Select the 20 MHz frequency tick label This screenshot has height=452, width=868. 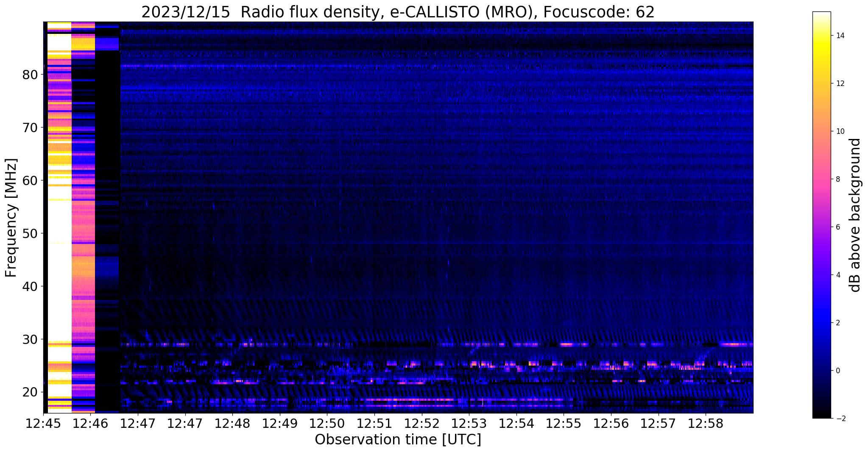click(30, 392)
